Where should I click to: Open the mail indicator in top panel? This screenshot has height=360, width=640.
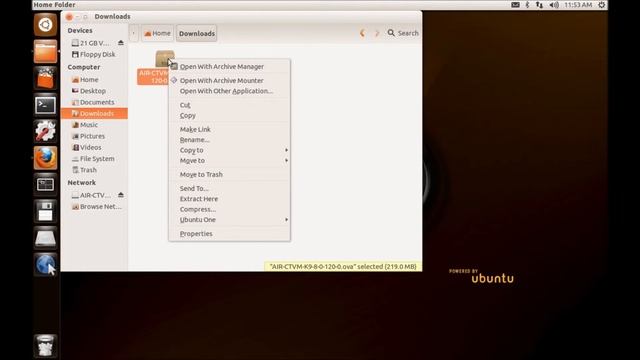515,5
